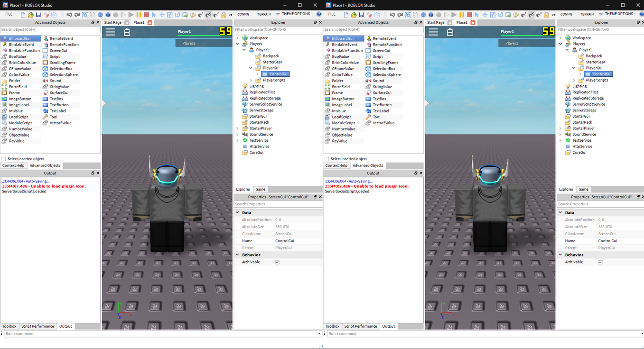The width and height of the screenshot is (644, 349).
Task: Switch to the Context Help tab
Action: coord(13,165)
